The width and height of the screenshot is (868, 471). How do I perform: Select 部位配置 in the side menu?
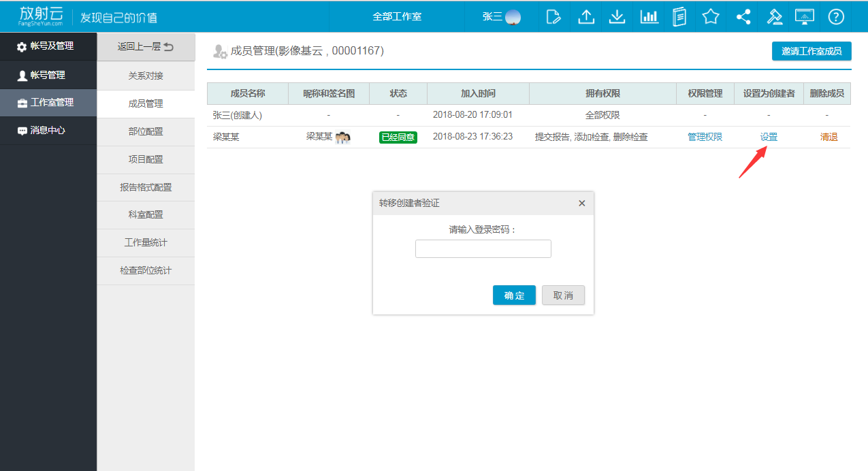tap(146, 131)
